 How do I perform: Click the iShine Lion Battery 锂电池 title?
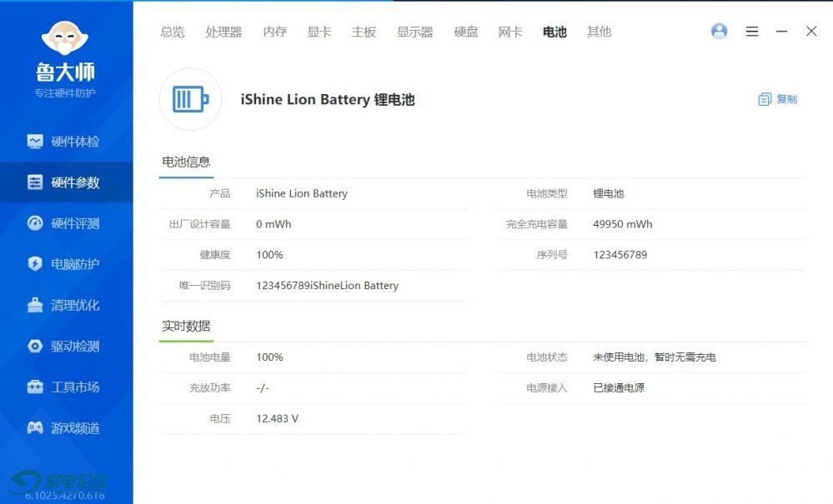pos(328,100)
